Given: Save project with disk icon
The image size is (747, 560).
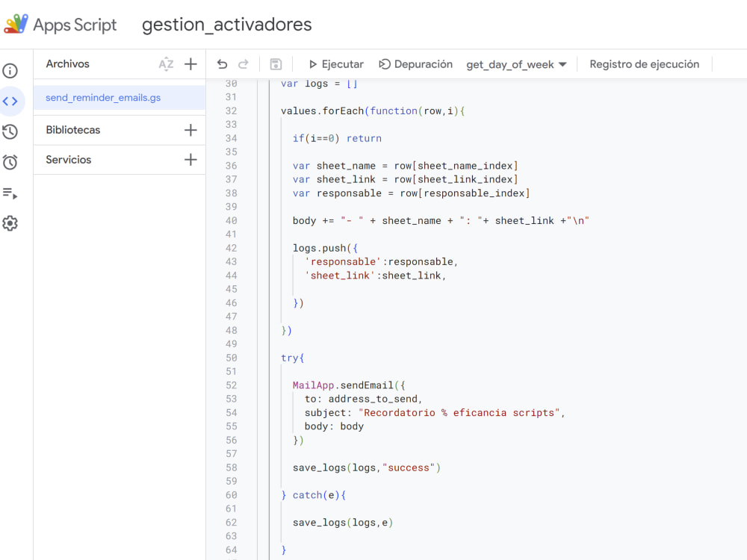Looking at the screenshot, I should pyautogui.click(x=276, y=63).
